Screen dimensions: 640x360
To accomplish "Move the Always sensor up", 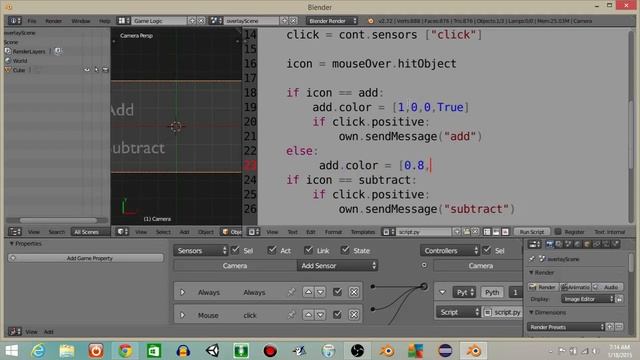I will tap(308, 292).
